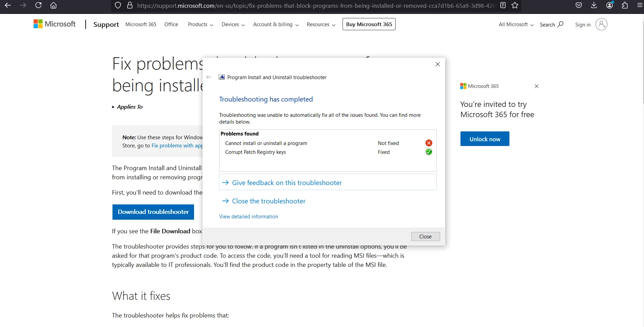Open the Microsoft 365 nav item
Viewport: 644px width, 327px height.
coord(141,24)
